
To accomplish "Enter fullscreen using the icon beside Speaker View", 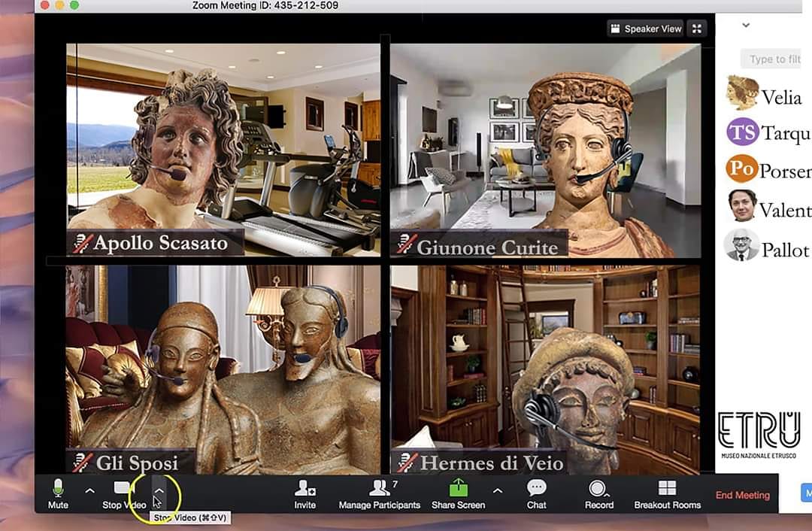I will [x=695, y=28].
